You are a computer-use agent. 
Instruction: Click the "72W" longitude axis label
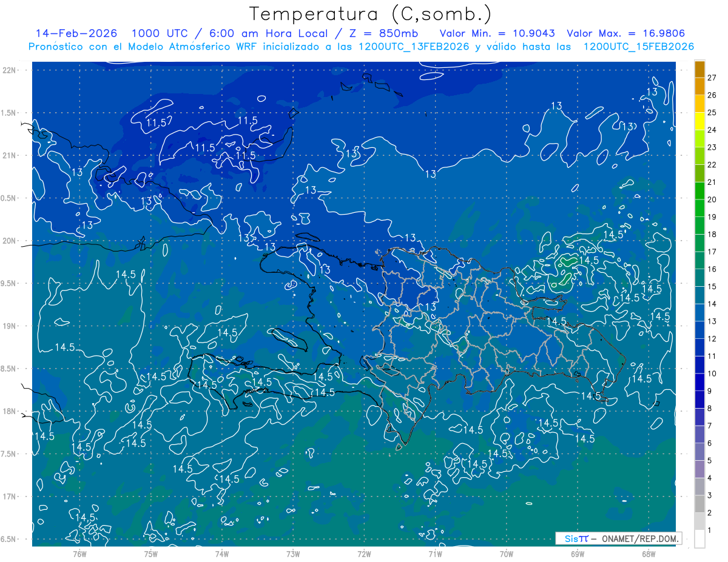364,554
